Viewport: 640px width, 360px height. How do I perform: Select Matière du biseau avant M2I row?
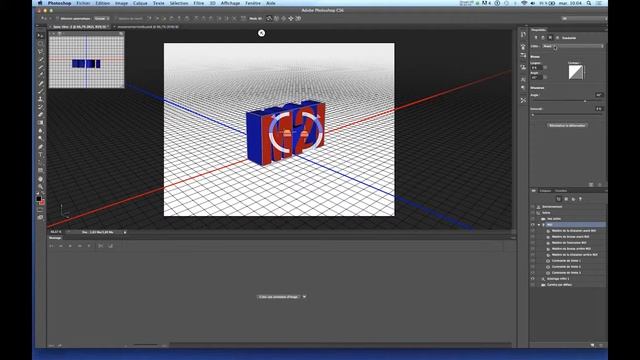[x=570, y=237]
